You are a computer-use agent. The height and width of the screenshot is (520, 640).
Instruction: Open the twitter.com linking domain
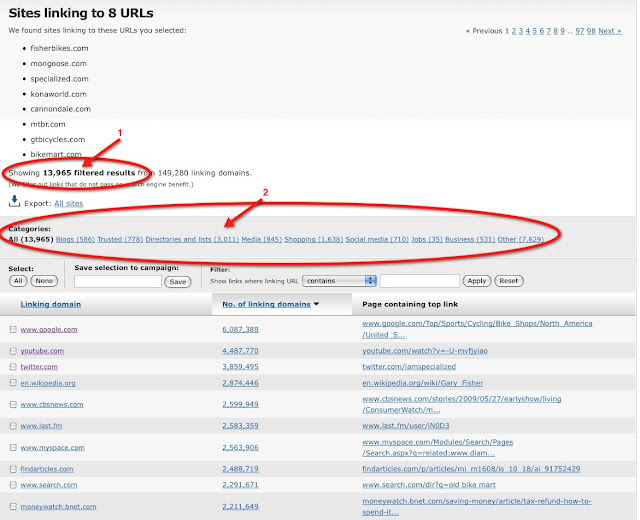pyautogui.click(x=39, y=367)
